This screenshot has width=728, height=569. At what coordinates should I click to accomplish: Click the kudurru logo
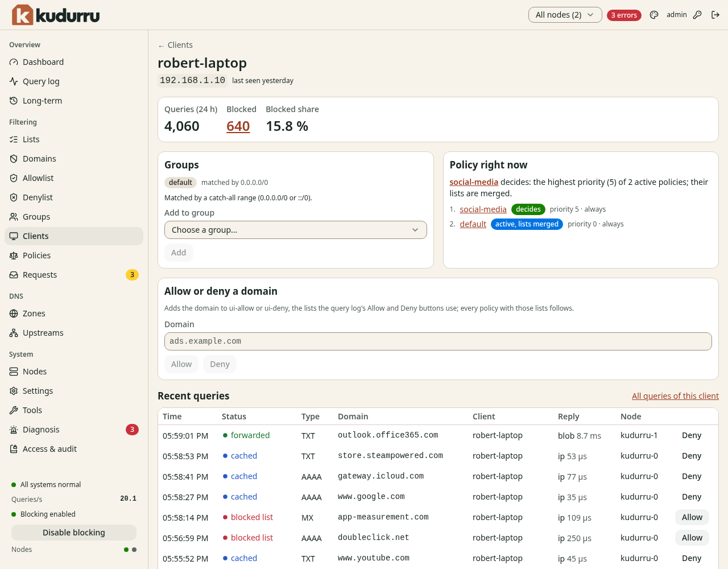tap(56, 15)
